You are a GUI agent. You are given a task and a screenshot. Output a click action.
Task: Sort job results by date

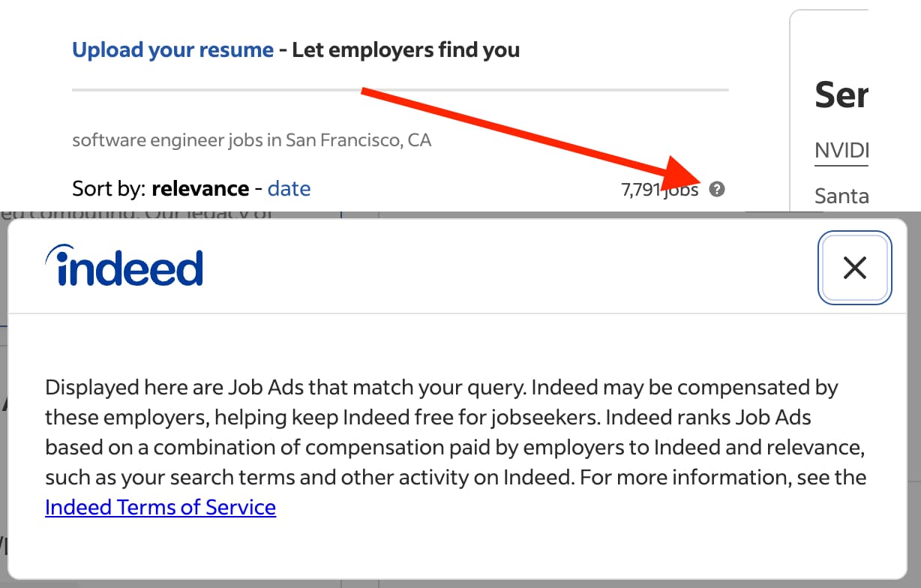click(x=289, y=188)
